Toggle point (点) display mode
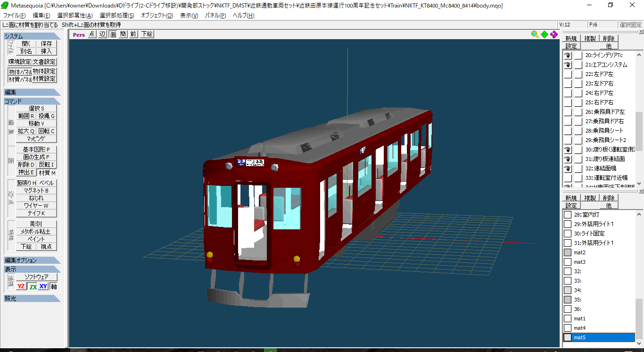Image resolution: width=644 pixels, height=352 pixels. tap(92, 34)
